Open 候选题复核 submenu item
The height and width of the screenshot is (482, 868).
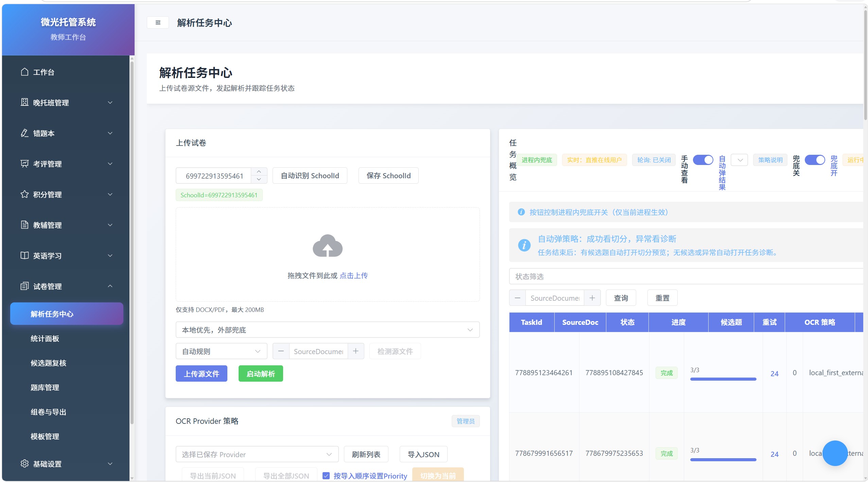coord(49,363)
